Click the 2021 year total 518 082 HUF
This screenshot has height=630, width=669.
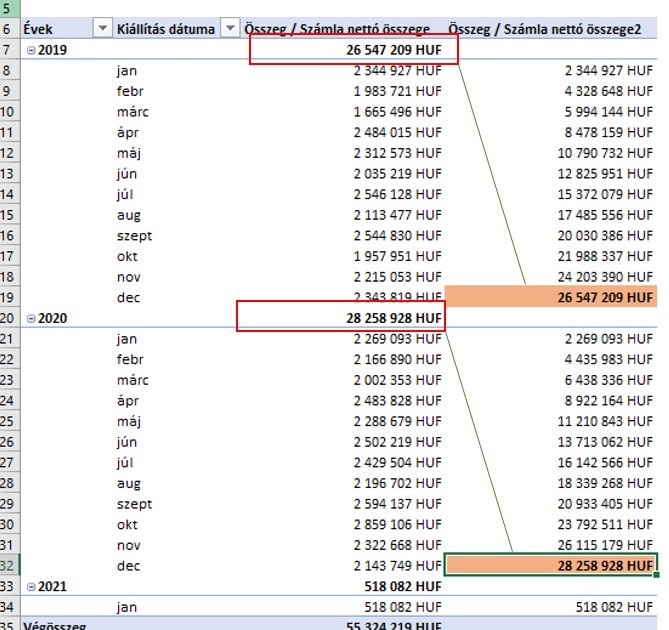pos(403,586)
